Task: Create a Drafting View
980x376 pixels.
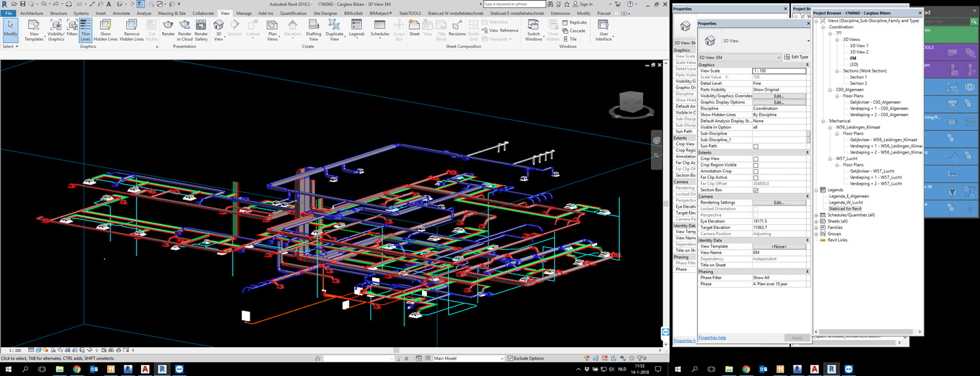Action: pyautogui.click(x=314, y=31)
